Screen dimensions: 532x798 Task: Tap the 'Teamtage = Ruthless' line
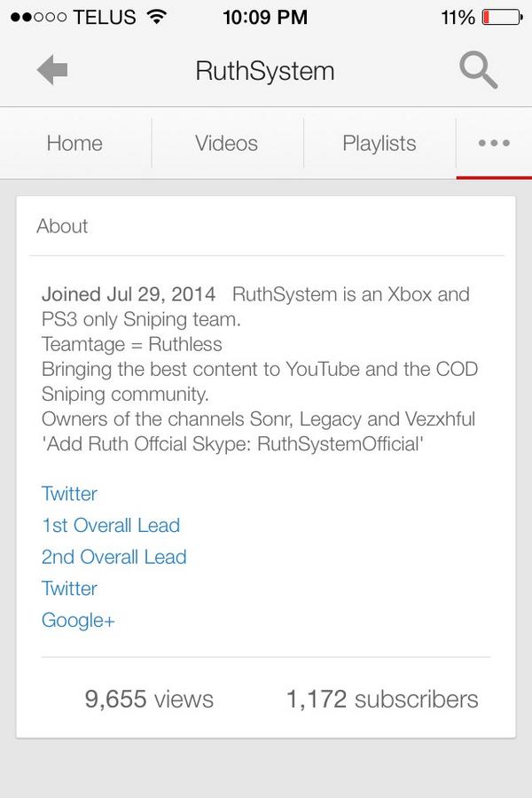tap(132, 344)
